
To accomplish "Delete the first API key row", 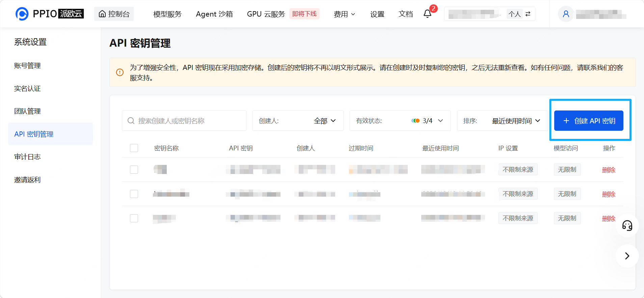I will [x=609, y=170].
